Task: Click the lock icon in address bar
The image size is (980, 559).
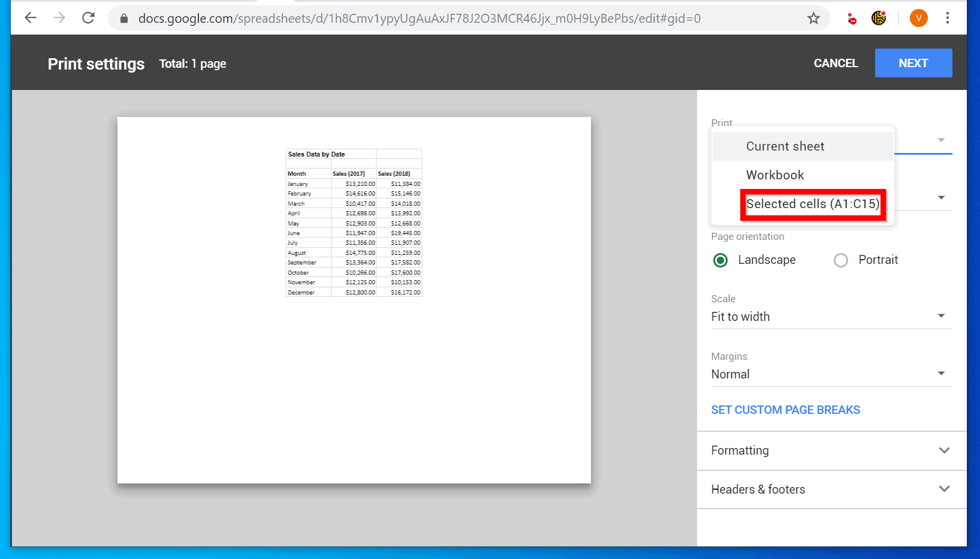Action: coord(124,19)
